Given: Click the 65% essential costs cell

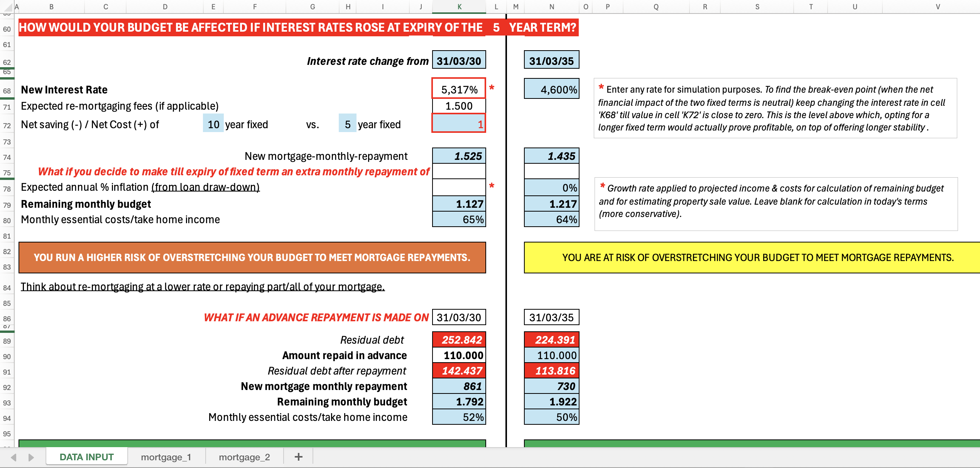Looking at the screenshot, I should click(x=459, y=219).
